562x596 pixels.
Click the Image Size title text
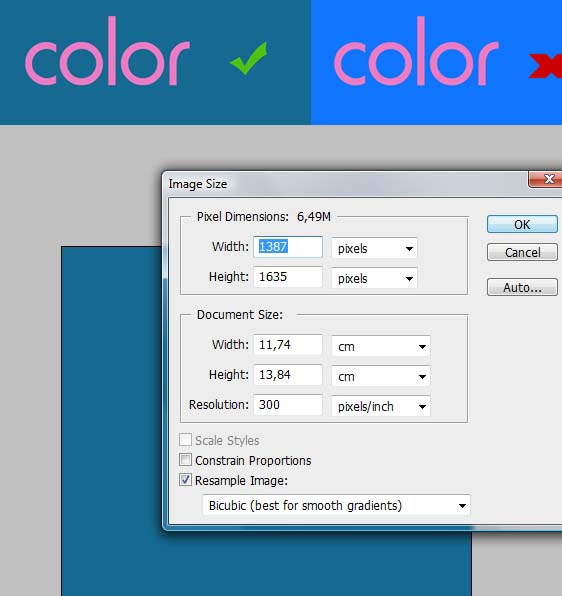pos(198,184)
